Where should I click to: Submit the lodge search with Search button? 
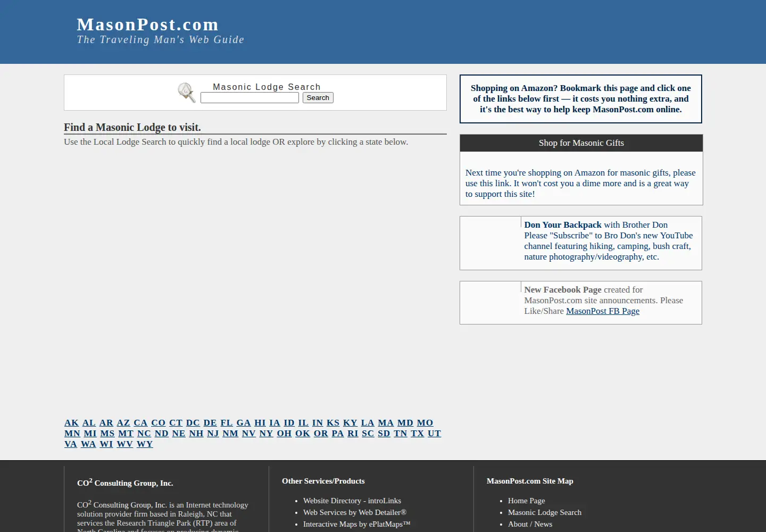(x=318, y=98)
